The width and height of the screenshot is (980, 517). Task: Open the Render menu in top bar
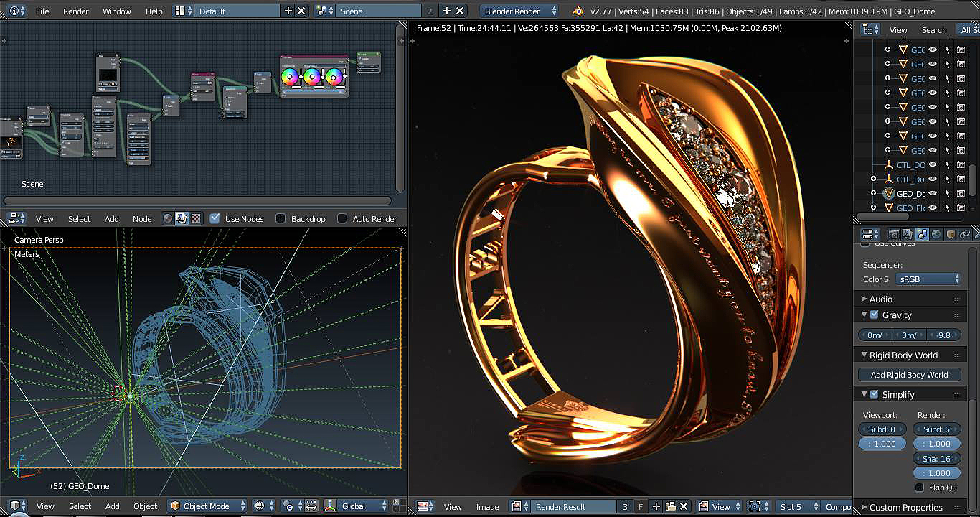click(x=75, y=11)
